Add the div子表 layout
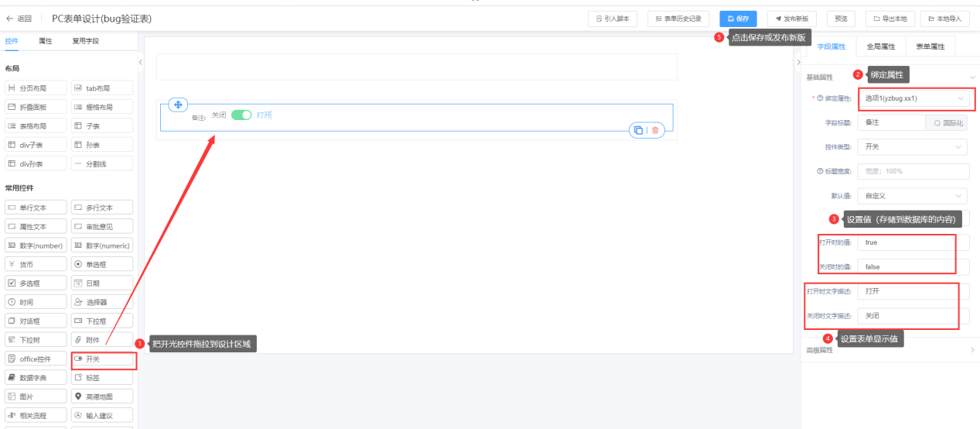This screenshot has width=980, height=429. click(x=36, y=145)
